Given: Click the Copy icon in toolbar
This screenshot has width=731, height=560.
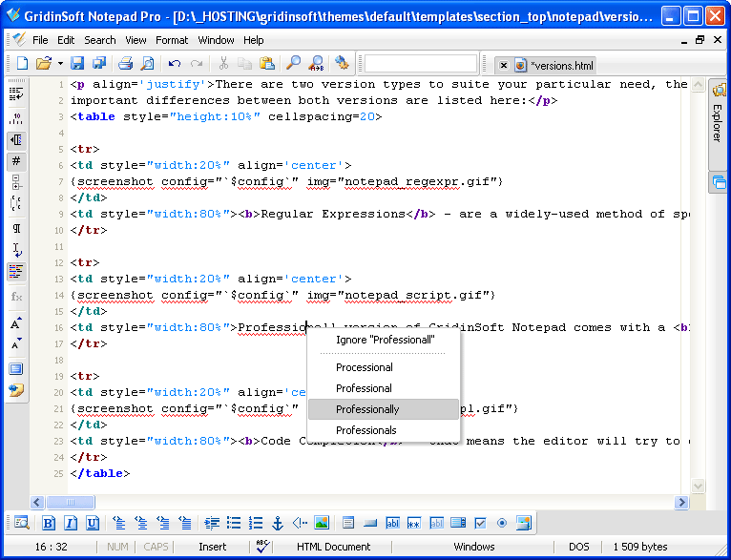Looking at the screenshot, I should pos(244,63).
